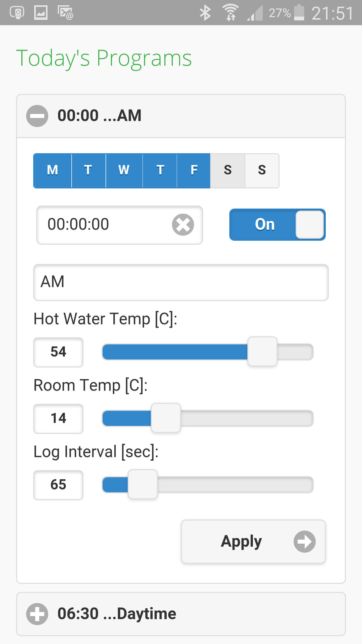Click the Hot Water Temp slider handle

(x=262, y=351)
